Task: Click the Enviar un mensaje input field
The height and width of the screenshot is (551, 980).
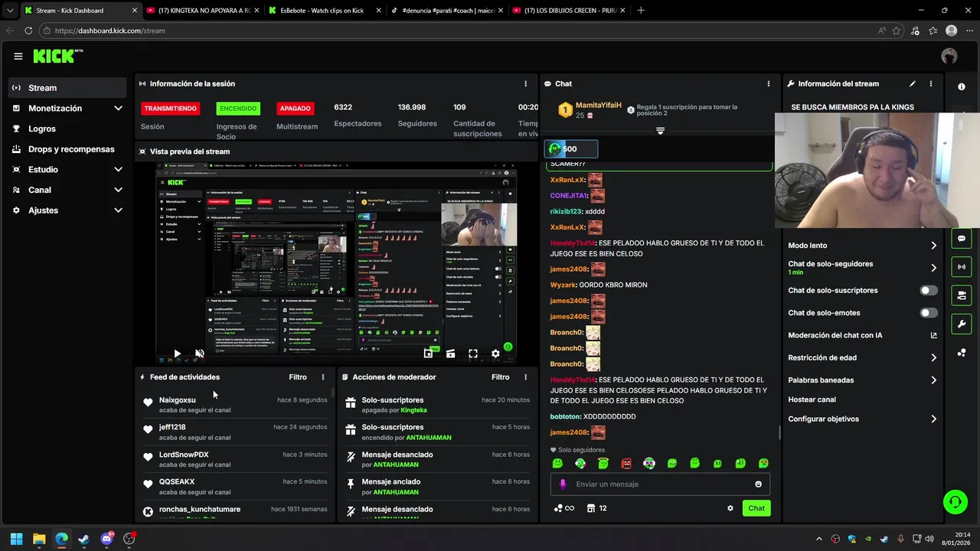Action: click(660, 484)
